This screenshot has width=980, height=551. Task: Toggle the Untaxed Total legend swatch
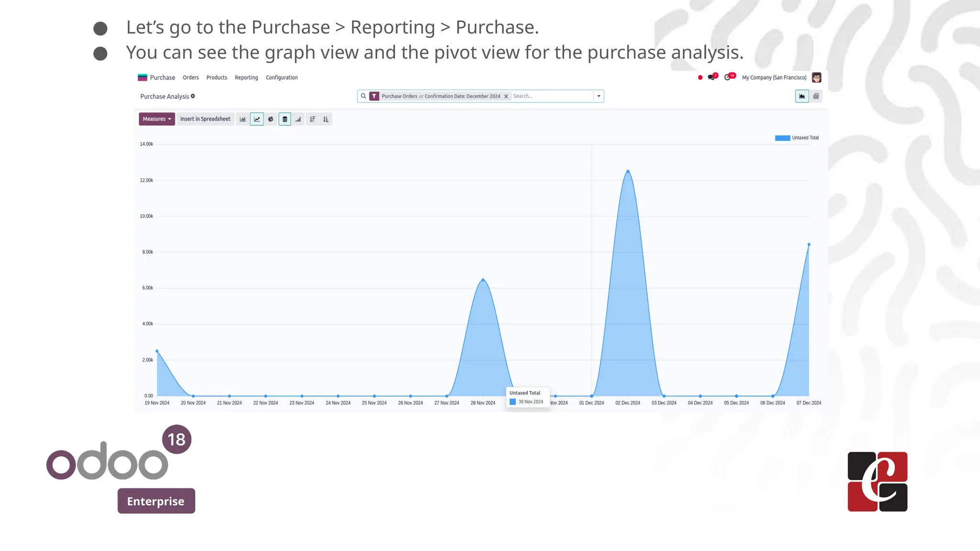782,138
